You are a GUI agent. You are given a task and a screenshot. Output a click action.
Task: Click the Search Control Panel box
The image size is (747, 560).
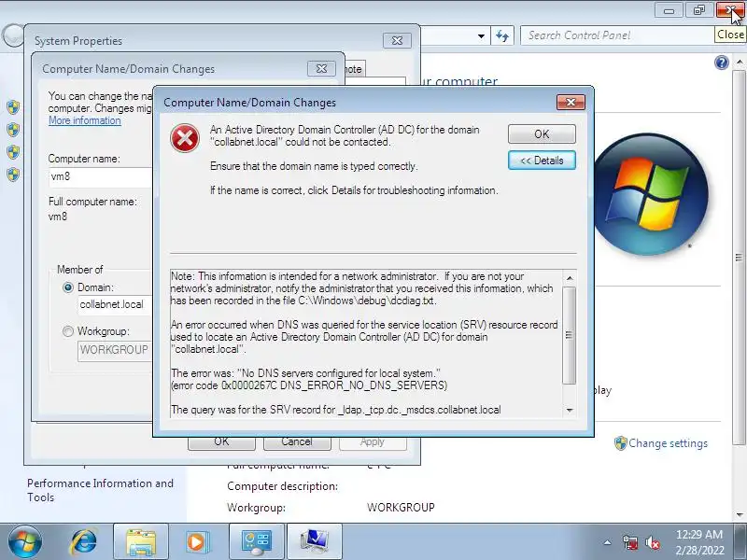(618, 35)
